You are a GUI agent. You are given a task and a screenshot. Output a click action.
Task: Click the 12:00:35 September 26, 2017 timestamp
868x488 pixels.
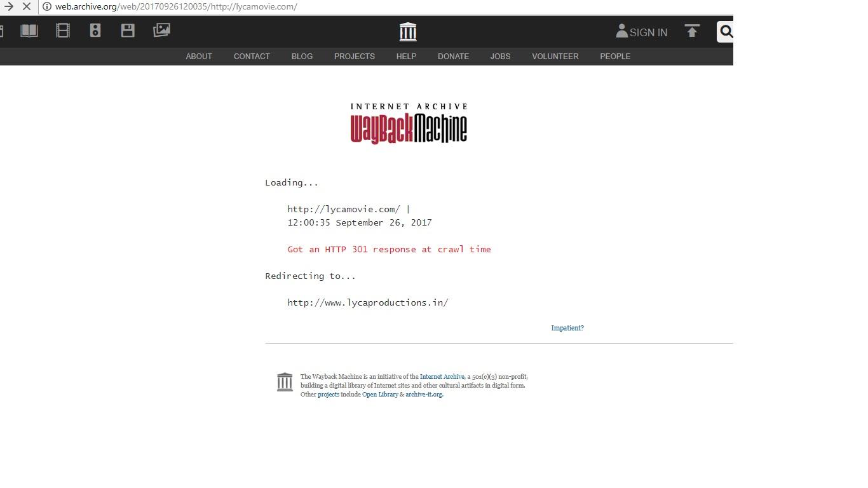click(360, 222)
